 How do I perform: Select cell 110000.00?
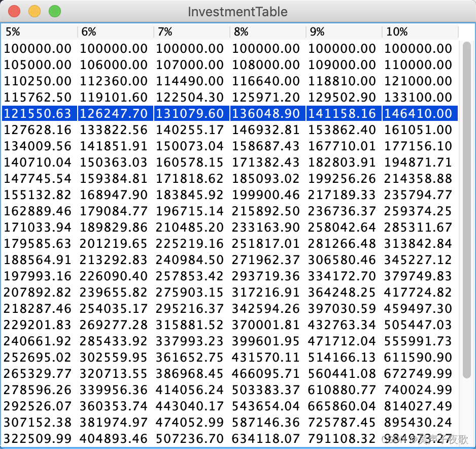click(420, 65)
